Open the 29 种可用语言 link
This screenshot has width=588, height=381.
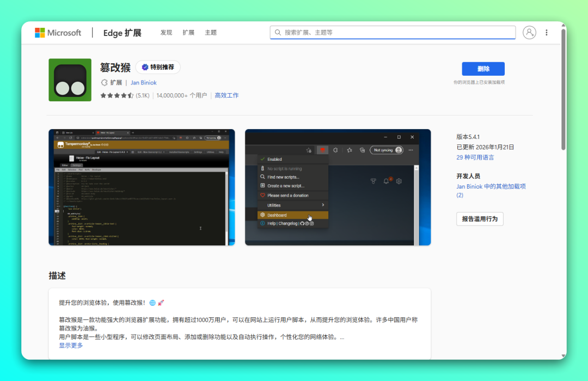point(475,157)
